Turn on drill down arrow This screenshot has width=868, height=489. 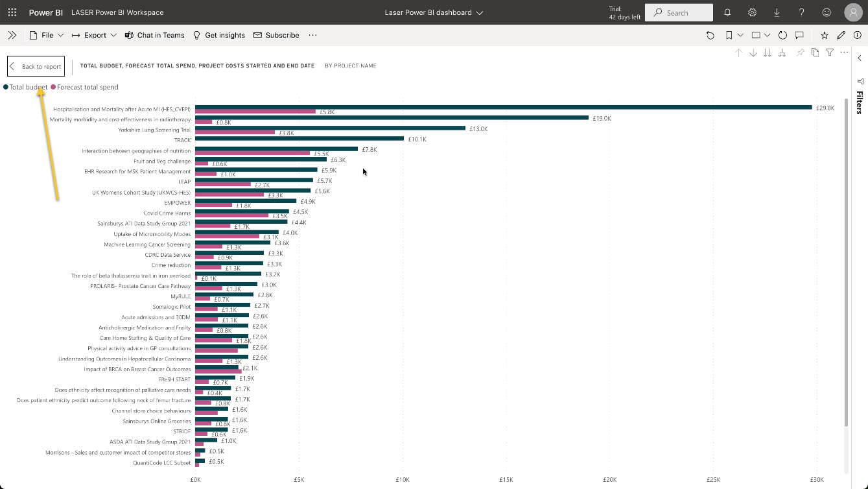click(x=753, y=53)
